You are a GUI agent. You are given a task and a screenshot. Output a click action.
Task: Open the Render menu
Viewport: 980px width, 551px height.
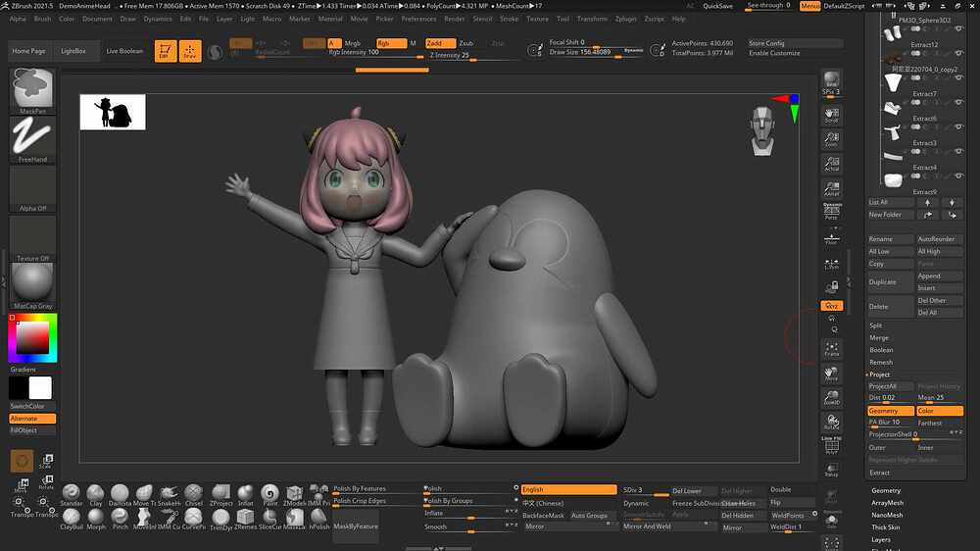(455, 19)
